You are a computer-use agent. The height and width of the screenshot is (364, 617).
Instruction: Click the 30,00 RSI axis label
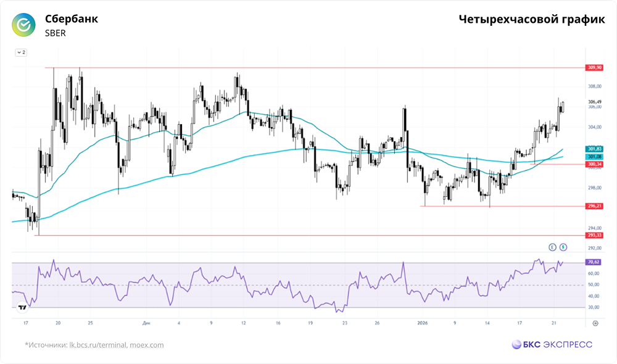click(594, 307)
